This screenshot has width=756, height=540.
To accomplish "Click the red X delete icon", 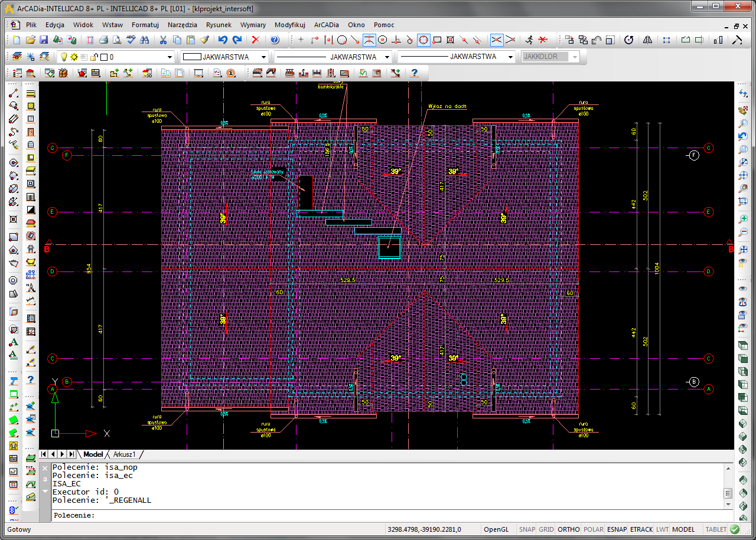I will point(256,40).
